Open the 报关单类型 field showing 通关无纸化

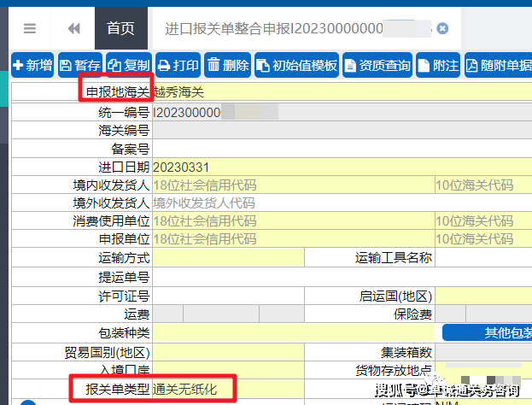[192, 390]
